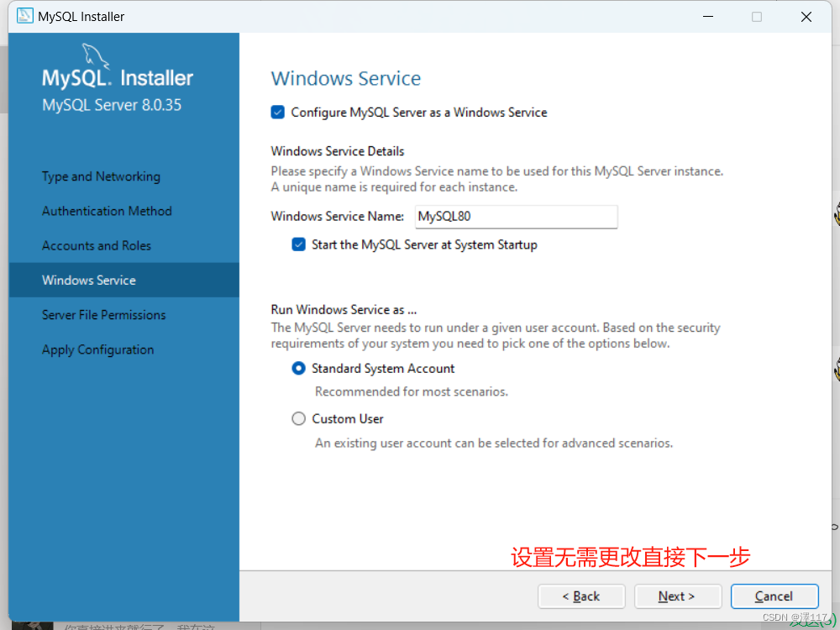Select the Windows Service sidebar step
Screen dimensions: 840x630
[123, 280]
